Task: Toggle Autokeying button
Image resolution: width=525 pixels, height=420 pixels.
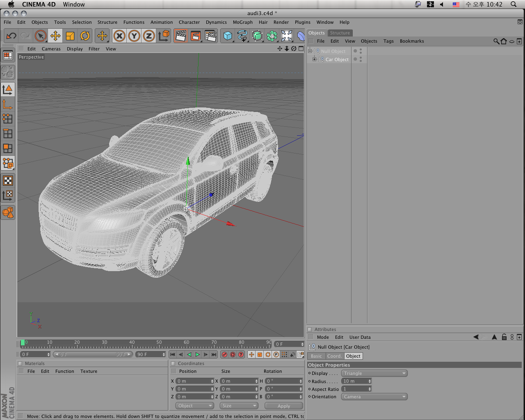Action: (x=233, y=354)
